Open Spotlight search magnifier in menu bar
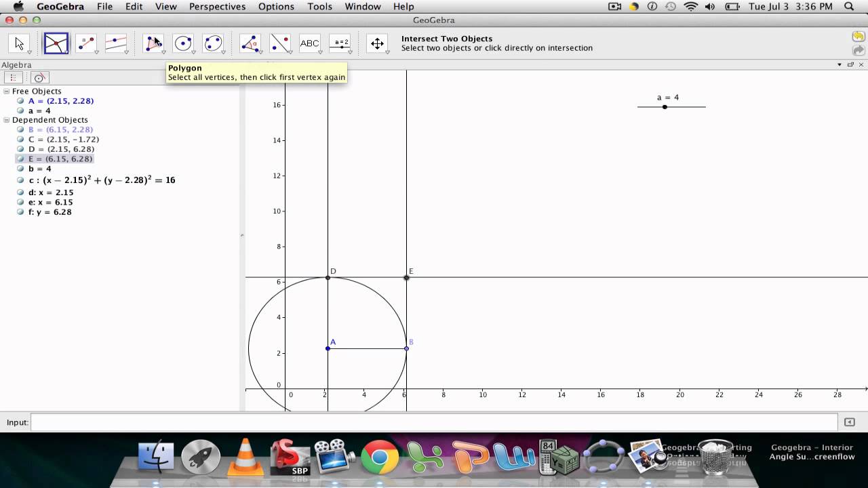The width and height of the screenshot is (868, 488). coord(849,7)
